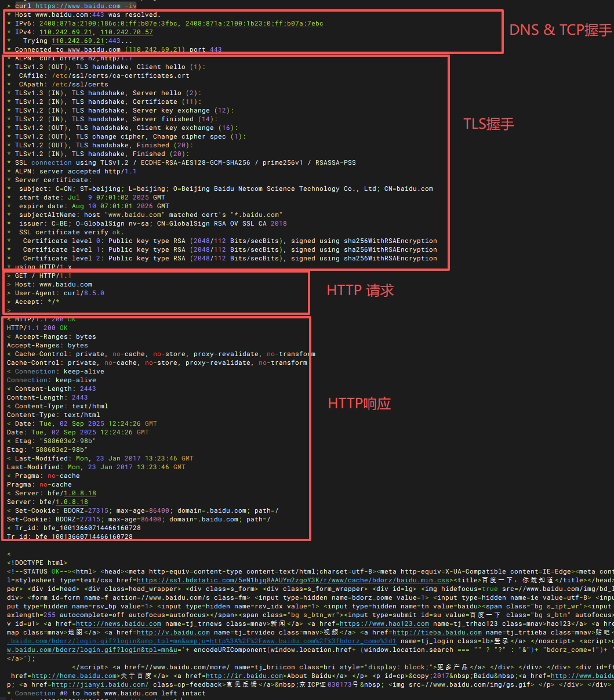Click the "< Accept-Ranges: bytes" line with arrow prefix
The width and height of the screenshot is (614, 700).
pyautogui.click(x=52, y=336)
